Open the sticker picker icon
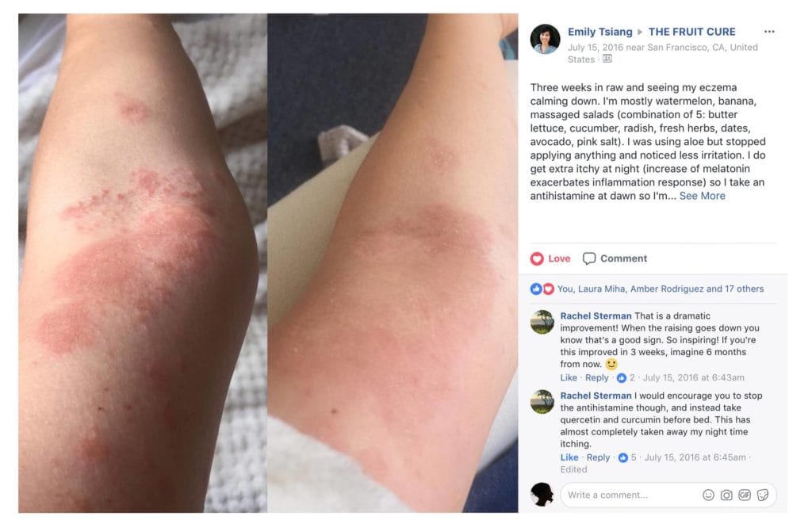 [x=762, y=495]
